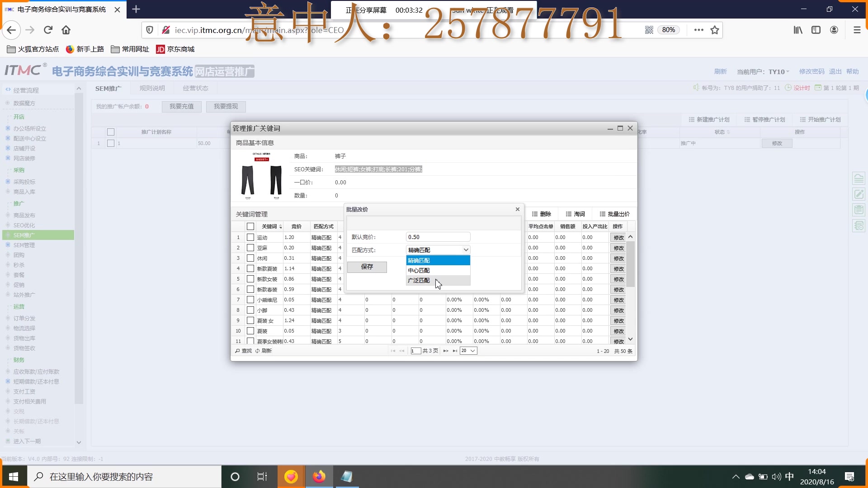Go to next page of keyword grid

pyautogui.click(x=446, y=351)
